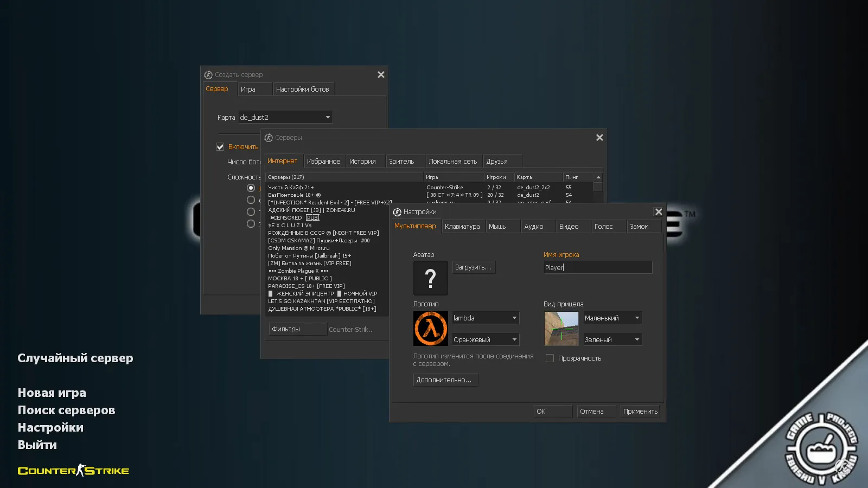Click the Half-Life lambda logo preview
The width and height of the screenshot is (868, 488).
tap(430, 329)
